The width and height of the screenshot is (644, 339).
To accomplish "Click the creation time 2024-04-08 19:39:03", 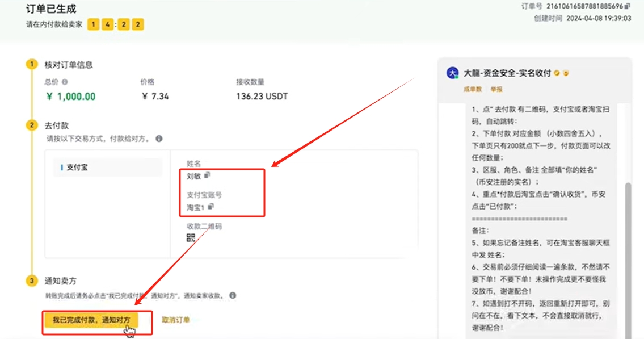I will pos(599,19).
